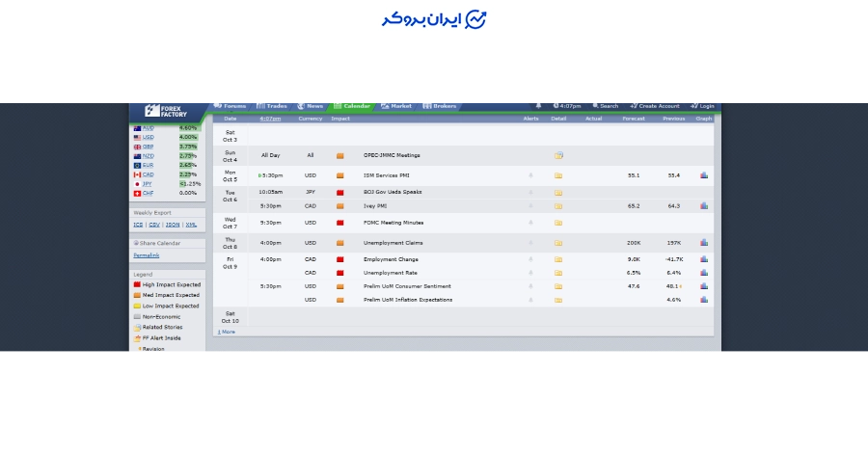Open the Brokers tab
The image size is (868, 454).
click(x=440, y=106)
